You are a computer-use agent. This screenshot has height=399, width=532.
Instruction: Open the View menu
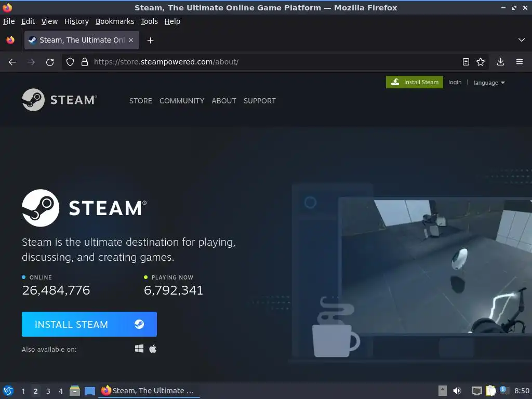click(x=49, y=21)
